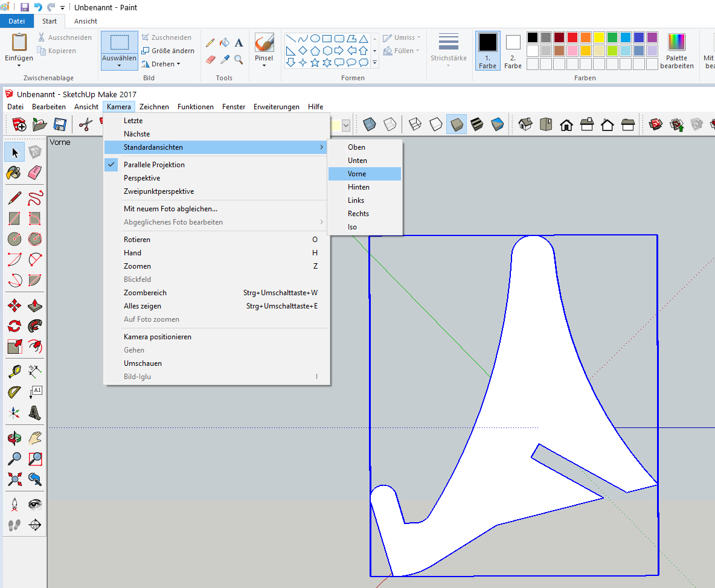Click the Zoom Extents tool icon
This screenshot has height=588, width=715.
coord(14,479)
